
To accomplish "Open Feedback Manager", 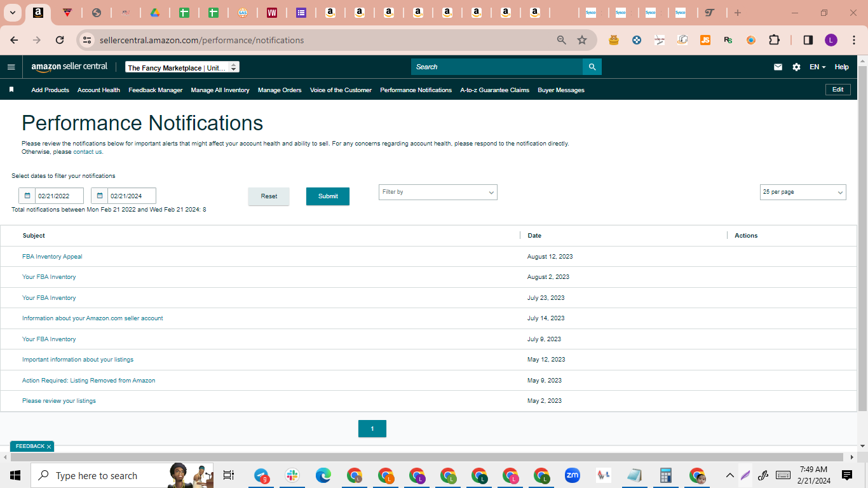I will (156, 90).
